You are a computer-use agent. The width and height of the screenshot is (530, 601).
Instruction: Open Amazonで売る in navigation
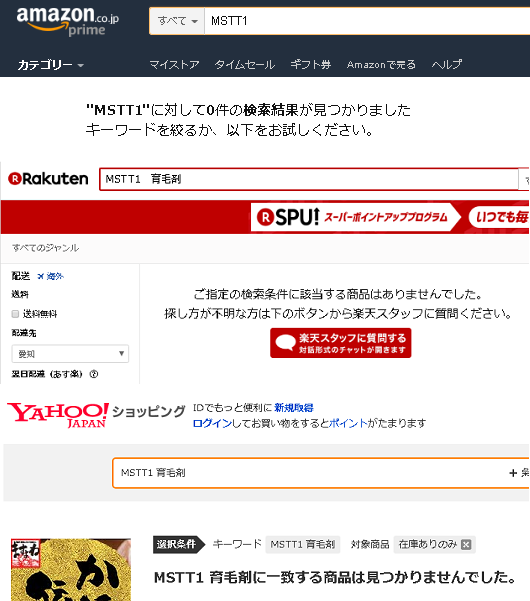click(381, 64)
